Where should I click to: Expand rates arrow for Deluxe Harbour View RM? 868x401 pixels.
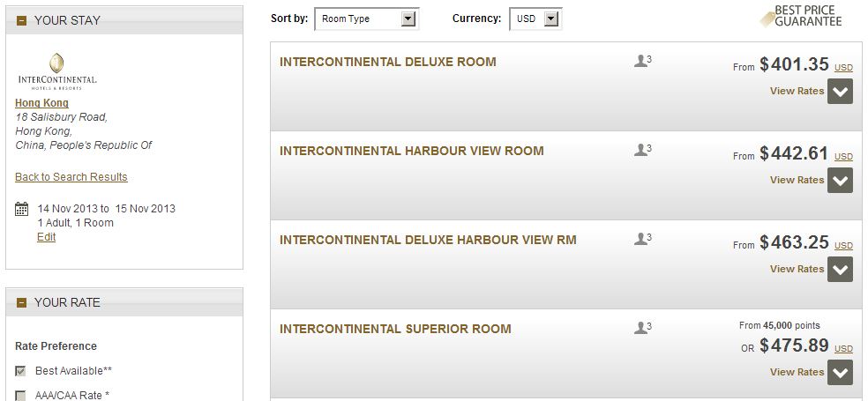(840, 270)
